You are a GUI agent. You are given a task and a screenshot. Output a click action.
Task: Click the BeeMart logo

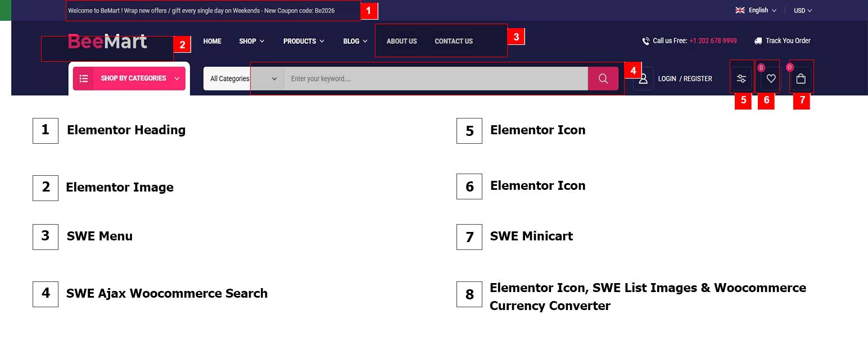(x=107, y=41)
